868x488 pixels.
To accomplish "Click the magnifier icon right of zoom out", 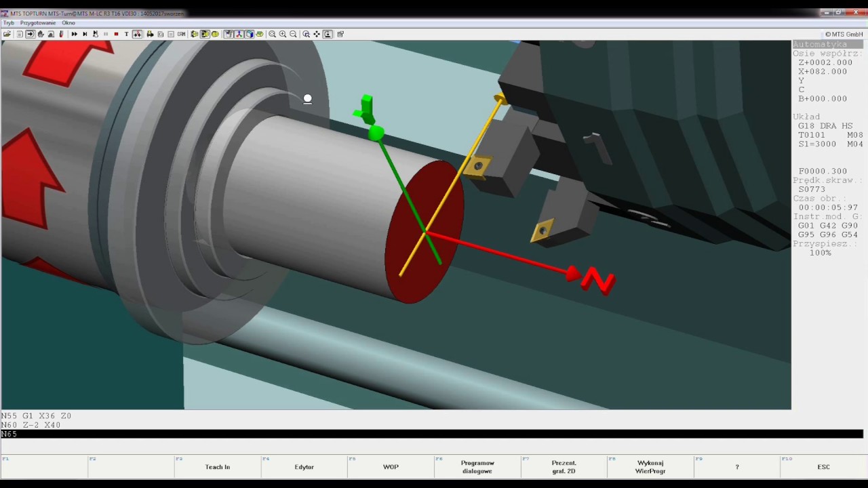I will pyautogui.click(x=306, y=34).
